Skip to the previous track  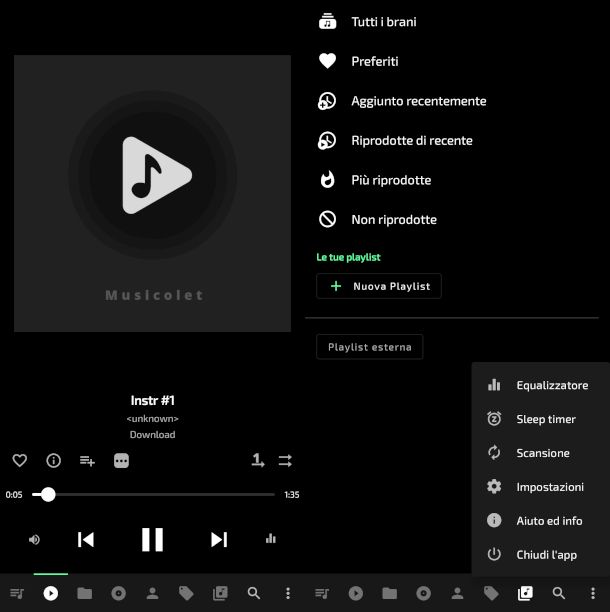(86, 540)
